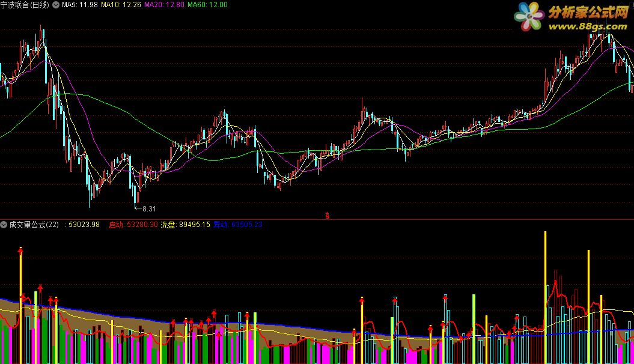Select the MA20: 12.80 indicator label
This screenshot has height=364, width=634.
click(164, 5)
